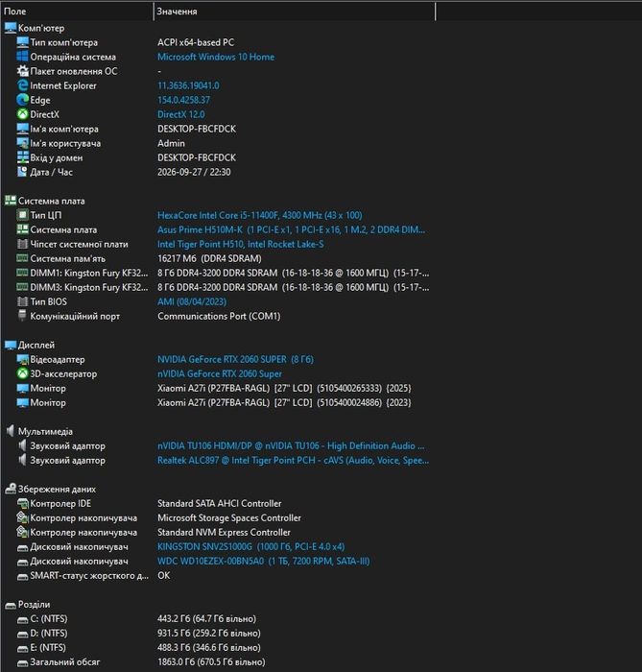Click the Системна плата section header icon
The image size is (642, 672).
(x=11, y=201)
